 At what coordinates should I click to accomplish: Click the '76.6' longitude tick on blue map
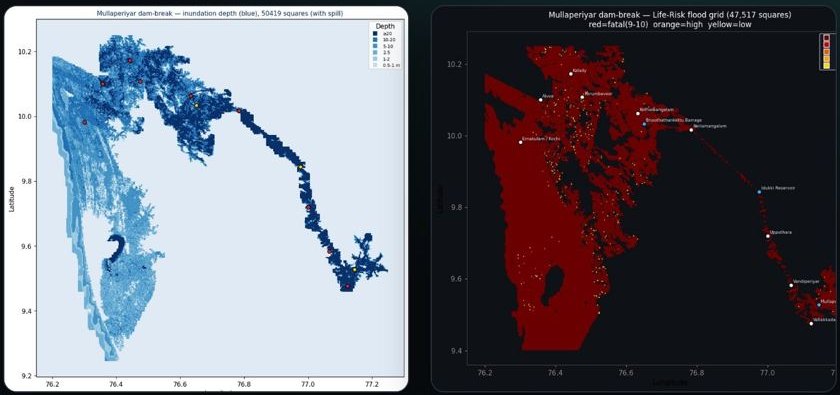tap(181, 384)
